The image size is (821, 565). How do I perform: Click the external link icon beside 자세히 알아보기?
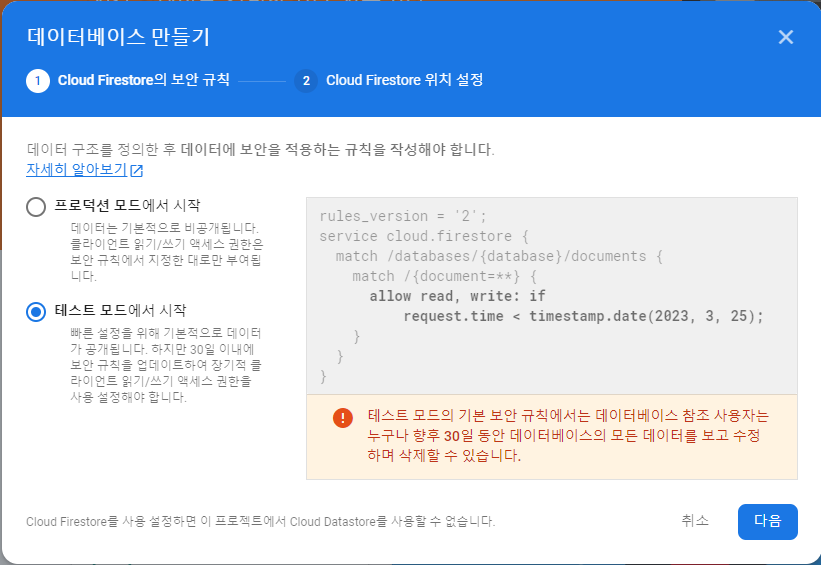tap(137, 170)
